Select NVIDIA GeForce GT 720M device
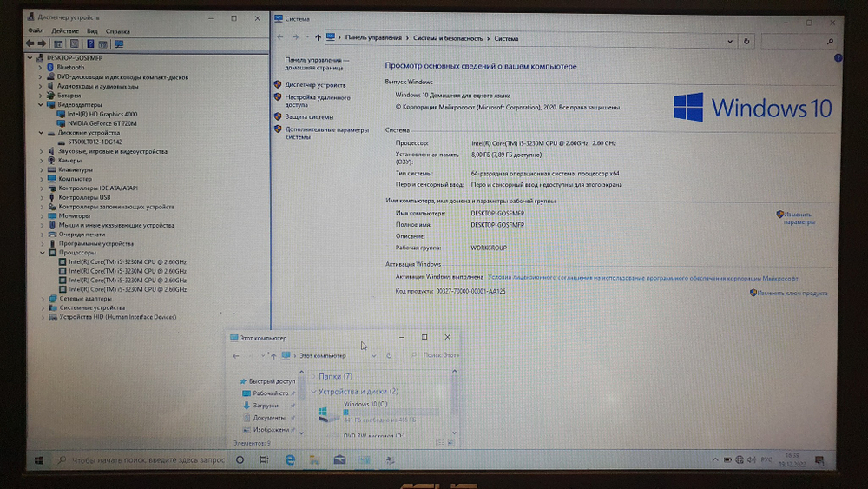Image resolution: width=868 pixels, height=489 pixels. (x=102, y=123)
